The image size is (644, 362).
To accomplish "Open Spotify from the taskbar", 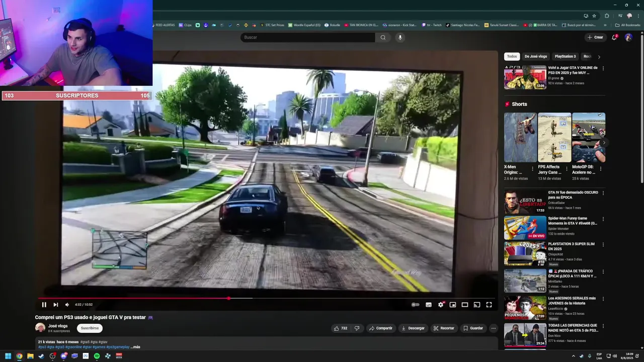I will pyautogui.click(x=97, y=356).
